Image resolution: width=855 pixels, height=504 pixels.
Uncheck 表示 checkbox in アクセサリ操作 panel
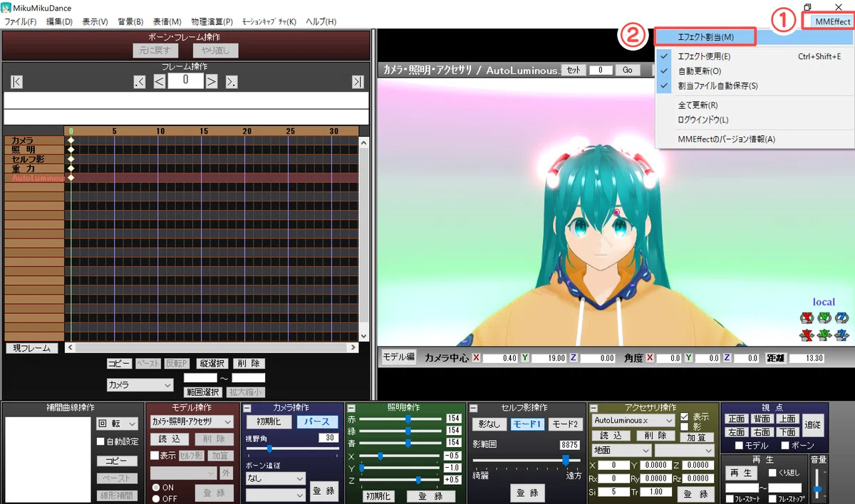tap(685, 416)
